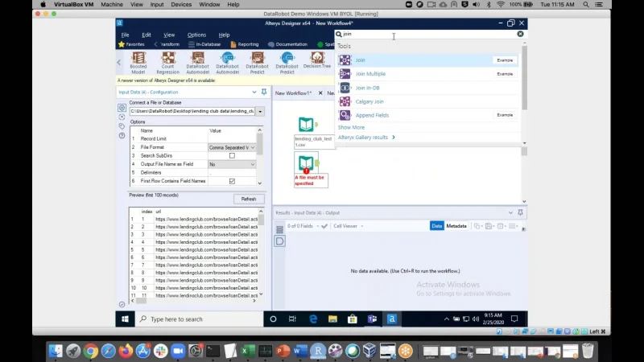Open Help icon in configuration sidebar
Screen dimensions: 644x362
pyautogui.click(x=122, y=136)
